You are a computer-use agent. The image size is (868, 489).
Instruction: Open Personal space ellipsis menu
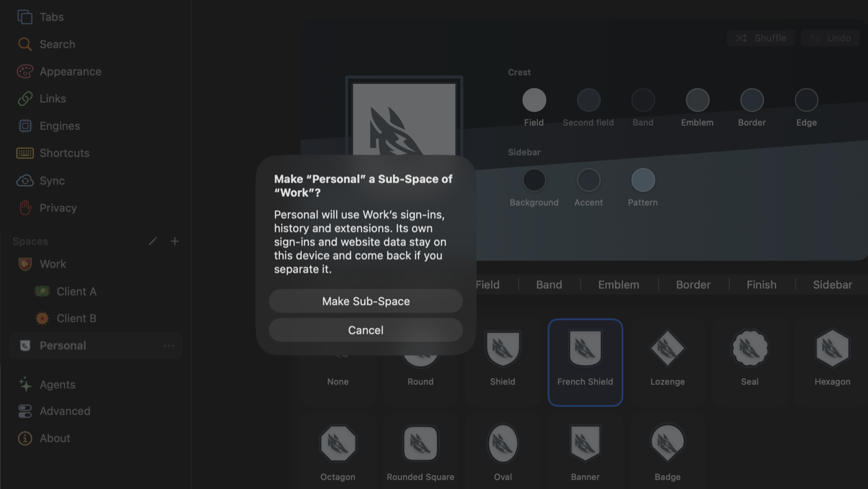(x=169, y=346)
